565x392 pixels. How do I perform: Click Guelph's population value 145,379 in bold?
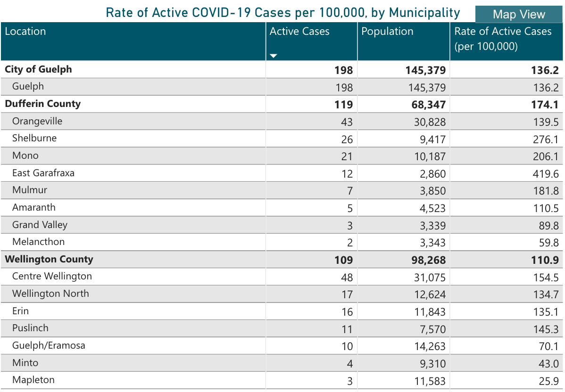[425, 70]
